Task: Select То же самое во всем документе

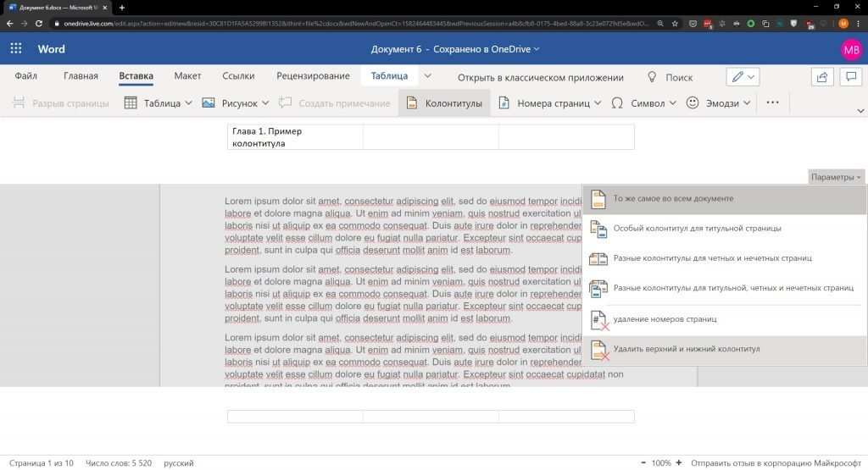Action: pyautogui.click(x=725, y=199)
